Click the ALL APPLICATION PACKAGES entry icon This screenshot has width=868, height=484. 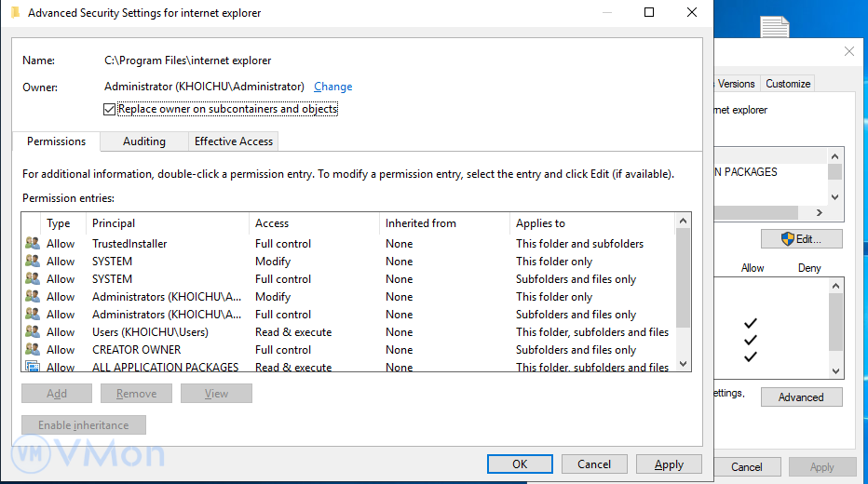point(33,367)
